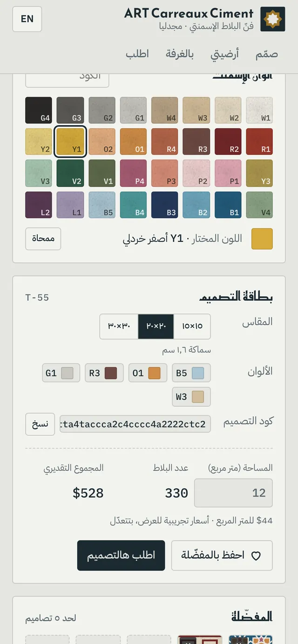Switch language with the EN button
The height and width of the screenshot is (644, 298).
pyautogui.click(x=27, y=19)
